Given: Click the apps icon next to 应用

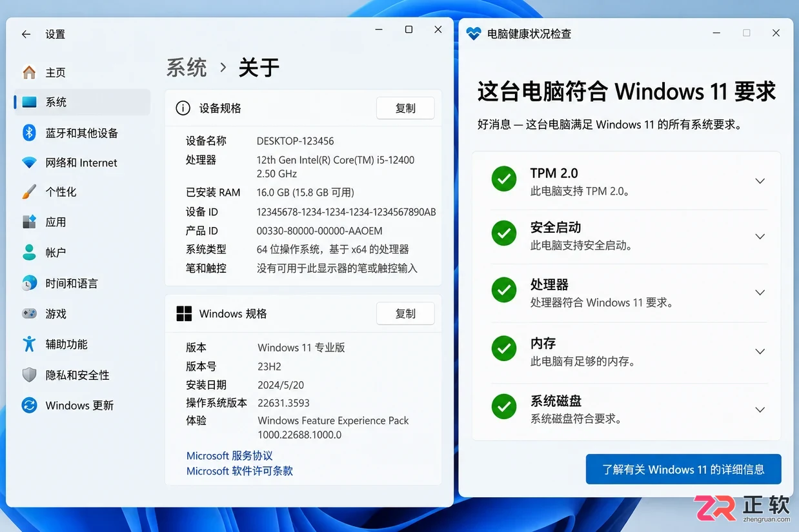Looking at the screenshot, I should 29,222.
